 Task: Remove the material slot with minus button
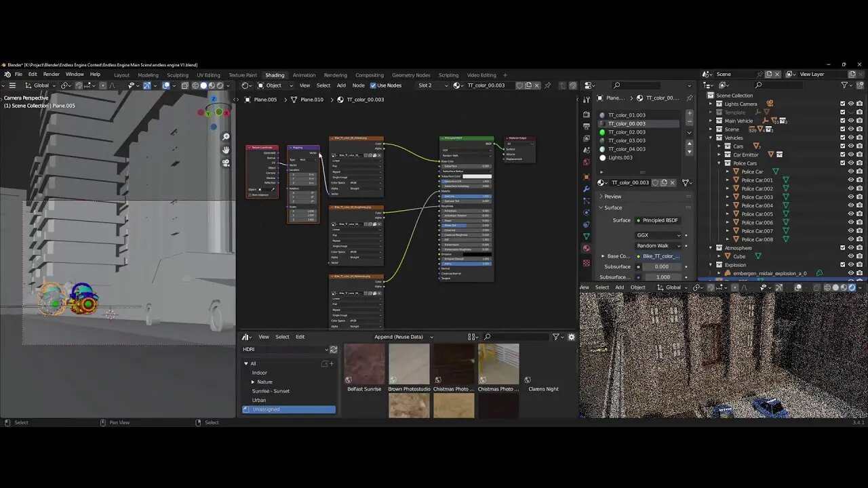(690, 121)
